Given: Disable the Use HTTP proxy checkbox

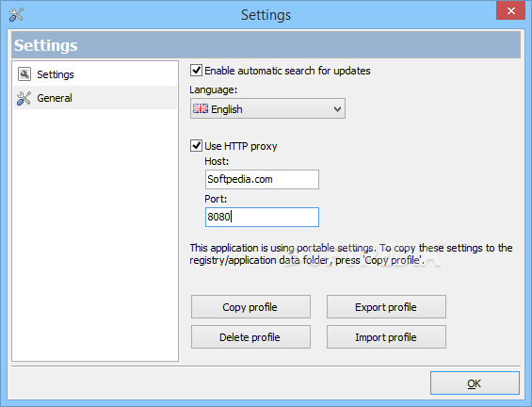Looking at the screenshot, I should point(196,146).
